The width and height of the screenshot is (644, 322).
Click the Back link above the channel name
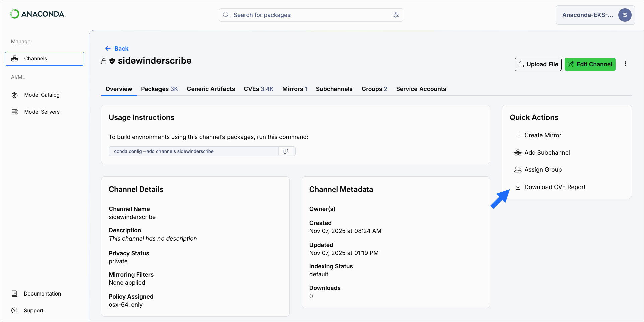point(117,48)
